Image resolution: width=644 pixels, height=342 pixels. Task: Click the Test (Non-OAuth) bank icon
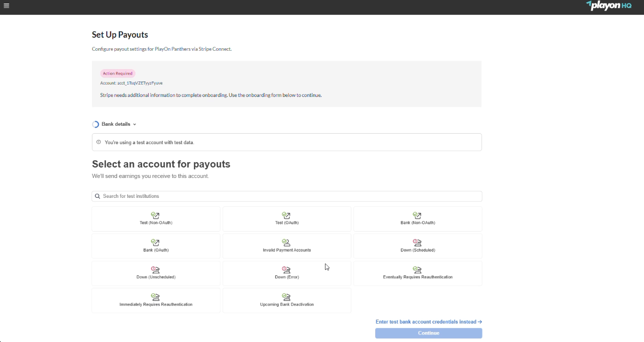[x=156, y=216]
